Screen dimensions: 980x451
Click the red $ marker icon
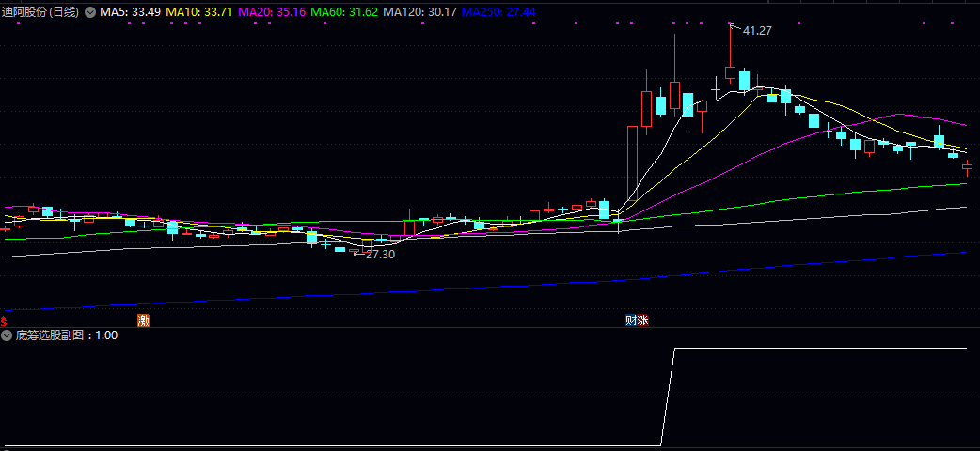point(3,321)
